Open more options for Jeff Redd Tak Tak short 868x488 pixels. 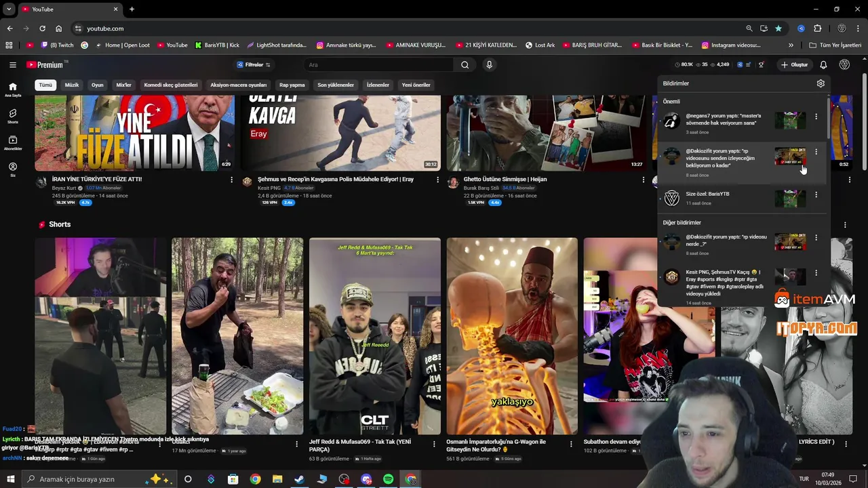[x=434, y=444]
